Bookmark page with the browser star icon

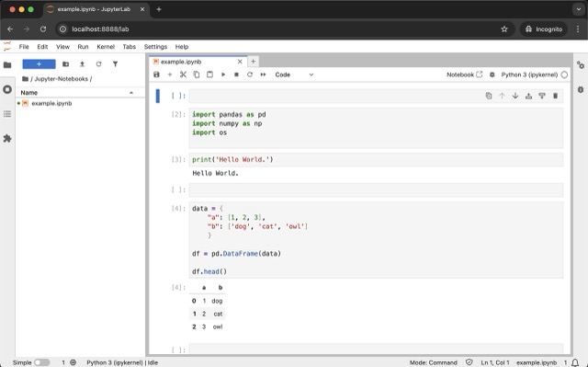point(504,29)
